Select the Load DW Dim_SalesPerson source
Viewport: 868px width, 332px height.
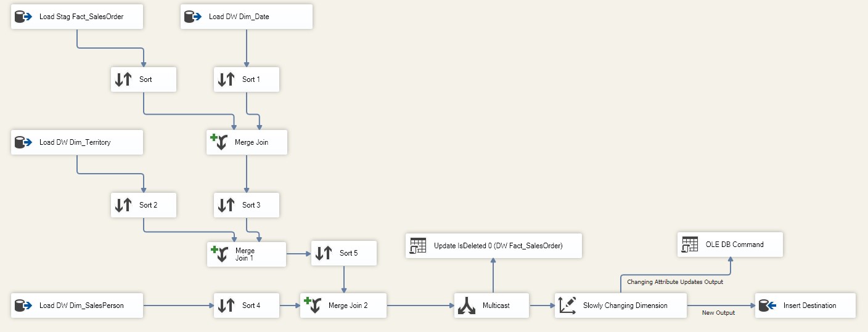77,306
